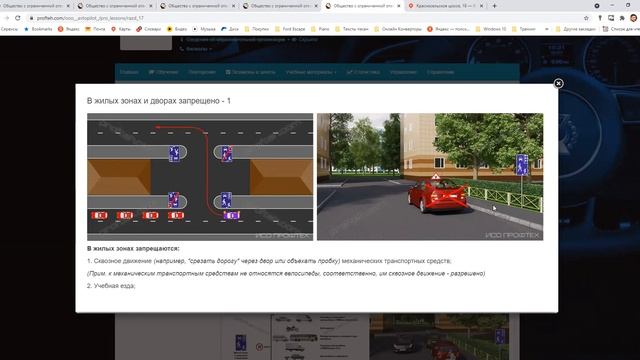Bookmark this page with the star icon
Screen dimensions: 640x360
pos(586,18)
